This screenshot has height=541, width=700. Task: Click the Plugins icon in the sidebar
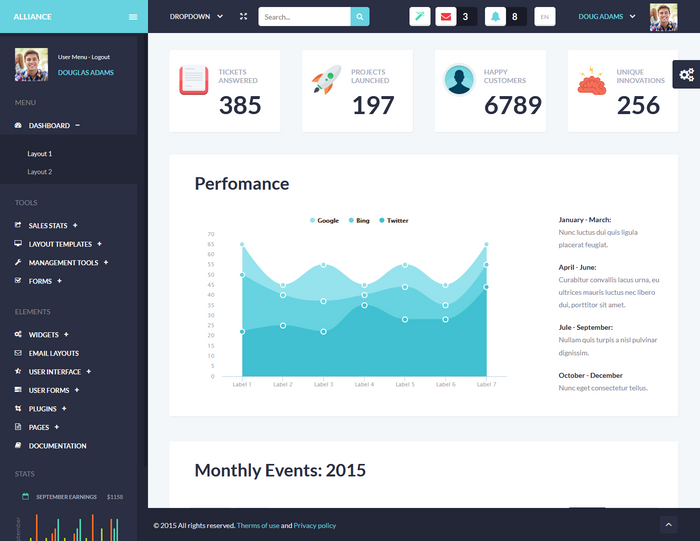(18, 408)
